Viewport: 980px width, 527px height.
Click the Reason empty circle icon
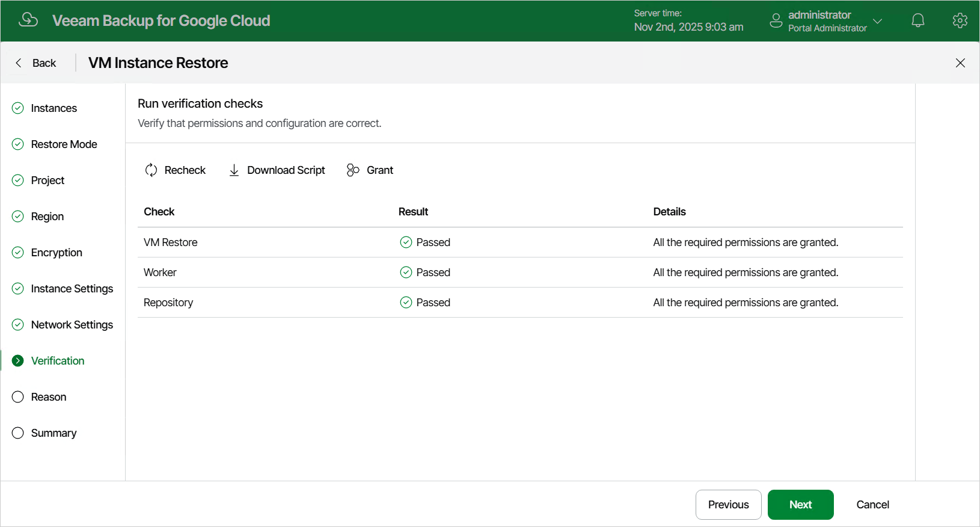click(x=18, y=396)
